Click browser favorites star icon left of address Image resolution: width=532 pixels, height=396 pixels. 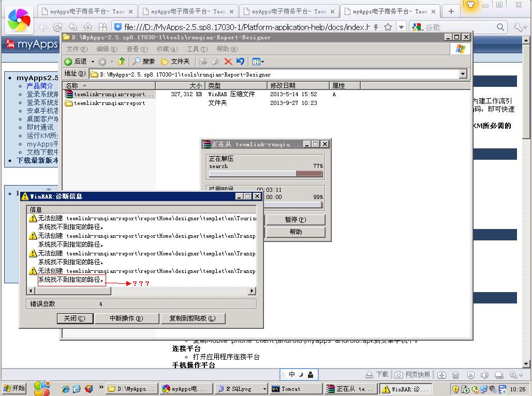click(x=88, y=27)
